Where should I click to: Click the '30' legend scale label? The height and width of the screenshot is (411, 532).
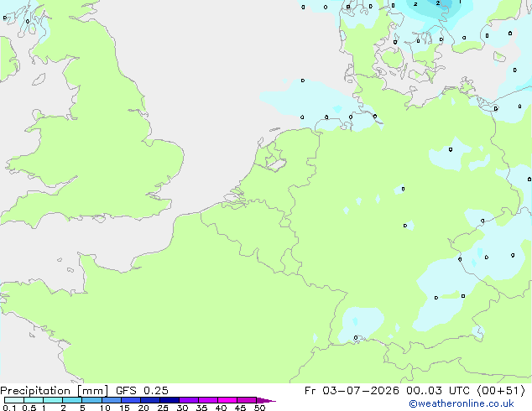pyautogui.click(x=182, y=408)
